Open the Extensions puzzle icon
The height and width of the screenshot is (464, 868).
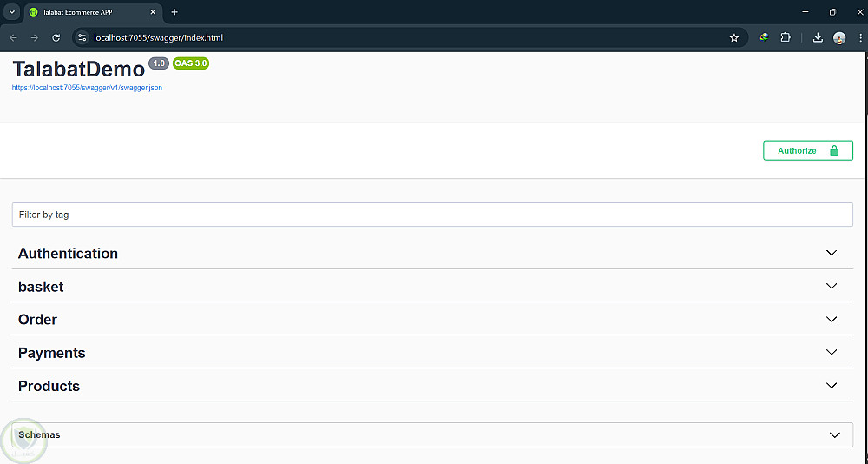pos(786,37)
